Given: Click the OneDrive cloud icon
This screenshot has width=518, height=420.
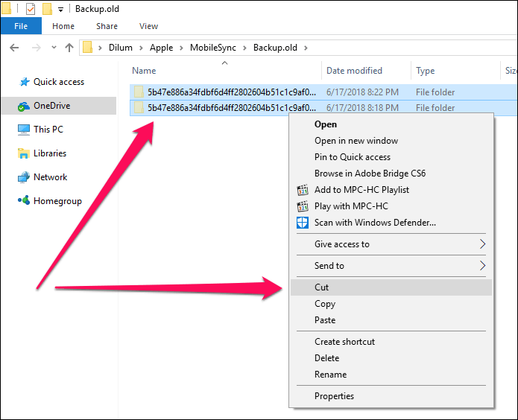Looking at the screenshot, I should [24, 106].
